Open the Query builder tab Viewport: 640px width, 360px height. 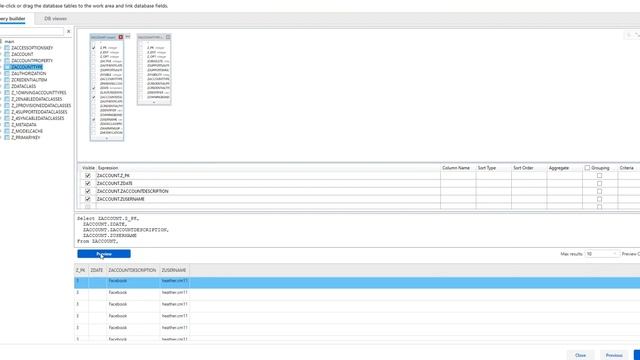click(13, 19)
